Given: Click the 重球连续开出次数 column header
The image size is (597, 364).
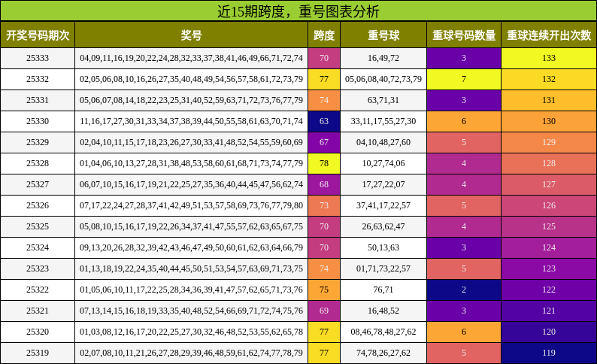Looking at the screenshot, I should click(x=549, y=35).
